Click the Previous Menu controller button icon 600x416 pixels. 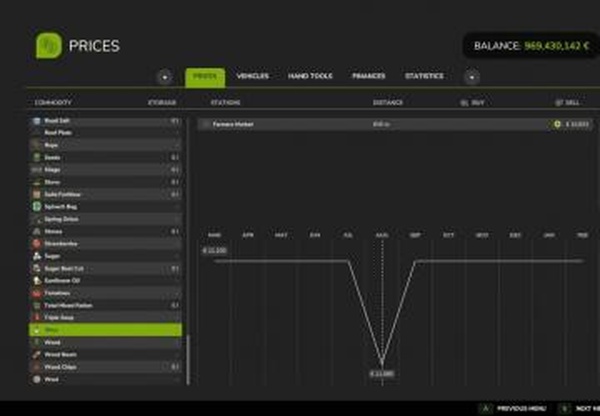486,409
